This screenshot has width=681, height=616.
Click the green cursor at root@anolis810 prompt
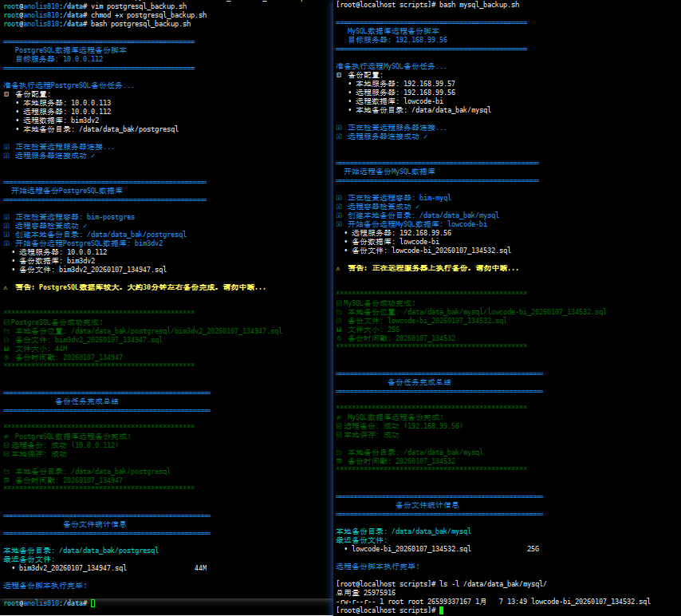[93, 603]
